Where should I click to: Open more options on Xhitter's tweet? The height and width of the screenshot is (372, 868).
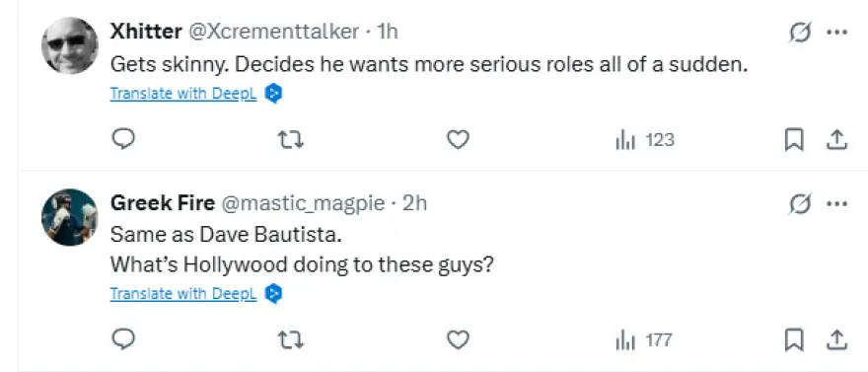tap(837, 33)
